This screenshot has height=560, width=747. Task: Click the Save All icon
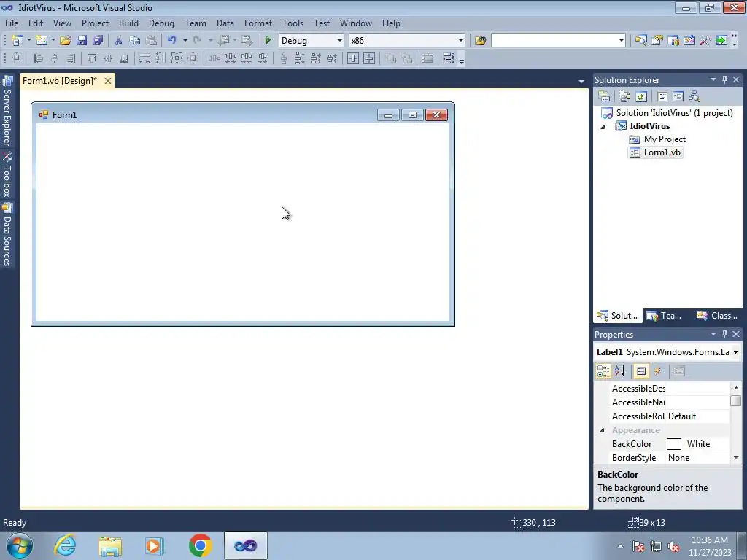point(98,41)
